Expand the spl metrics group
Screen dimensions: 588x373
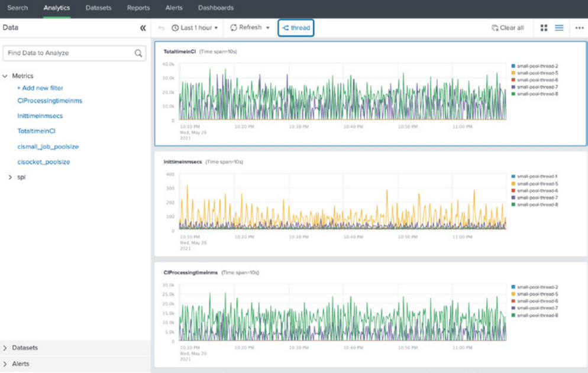(10, 176)
